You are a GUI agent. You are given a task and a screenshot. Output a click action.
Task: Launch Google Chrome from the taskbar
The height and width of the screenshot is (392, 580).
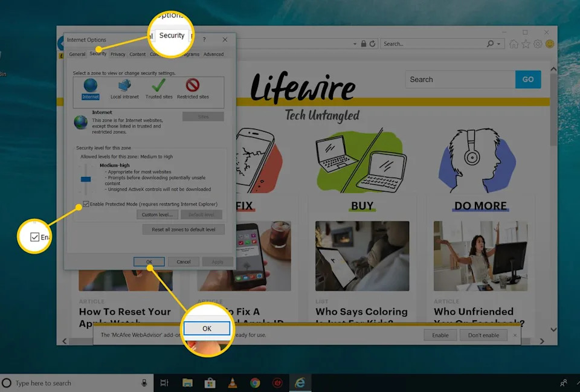255,383
